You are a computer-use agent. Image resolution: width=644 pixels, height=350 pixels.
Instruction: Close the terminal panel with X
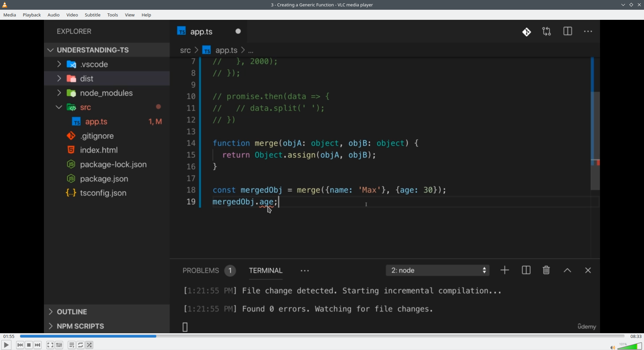tap(588, 271)
